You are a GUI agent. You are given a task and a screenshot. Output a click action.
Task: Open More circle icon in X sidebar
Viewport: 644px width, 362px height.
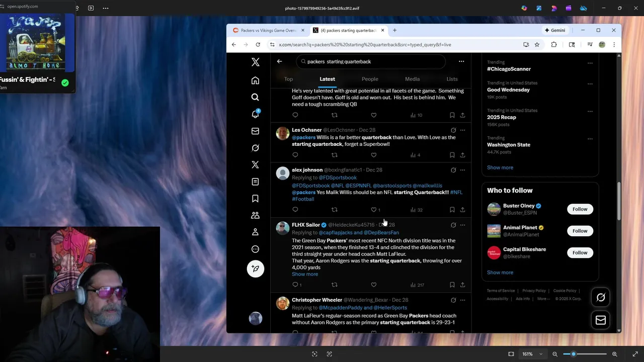click(x=255, y=249)
